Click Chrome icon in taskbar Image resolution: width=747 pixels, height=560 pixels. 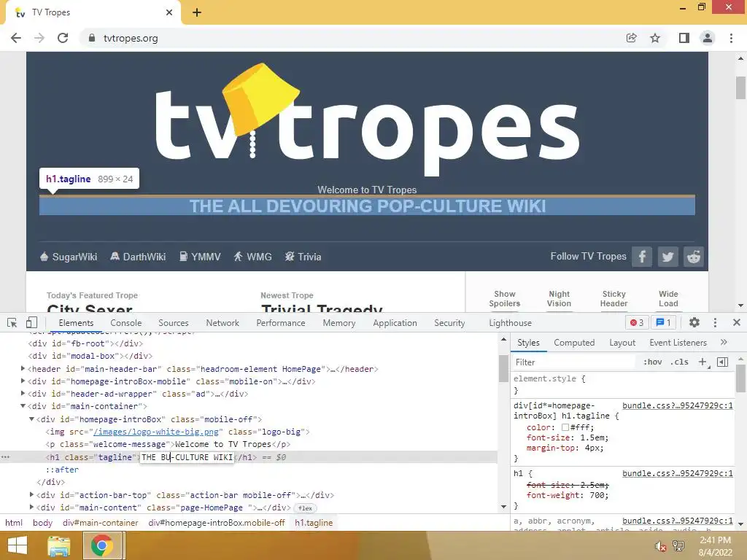click(102, 545)
